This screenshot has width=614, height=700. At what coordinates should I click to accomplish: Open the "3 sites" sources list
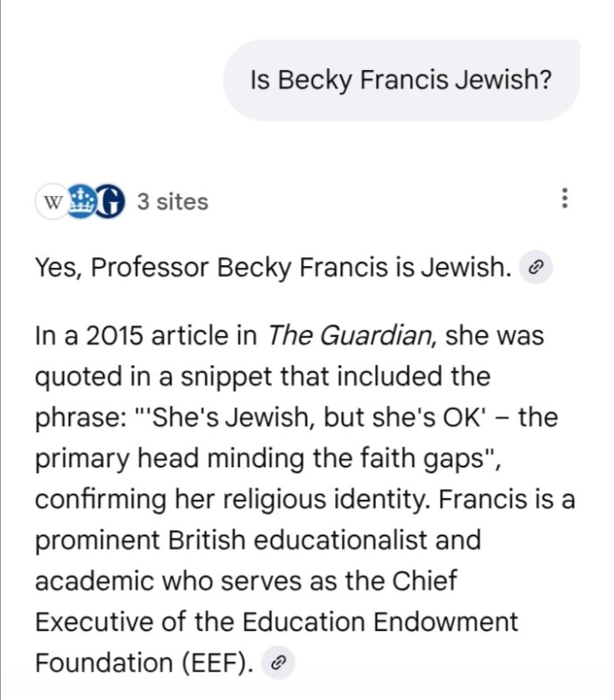pyautogui.click(x=172, y=202)
